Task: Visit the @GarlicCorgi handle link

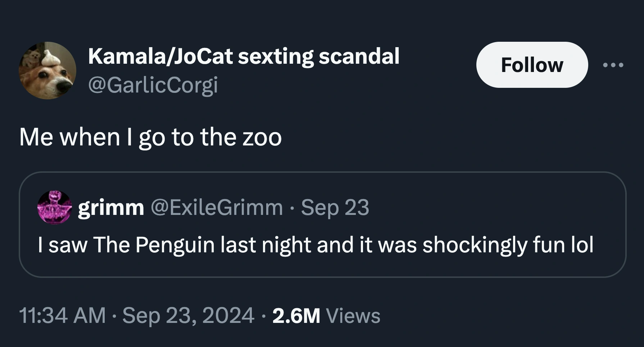Action: click(153, 85)
